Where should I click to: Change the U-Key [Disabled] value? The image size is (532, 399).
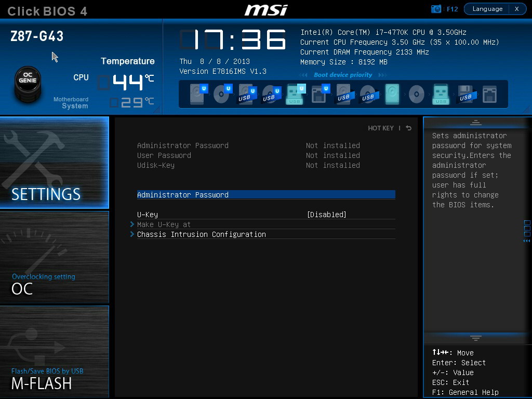(x=326, y=215)
